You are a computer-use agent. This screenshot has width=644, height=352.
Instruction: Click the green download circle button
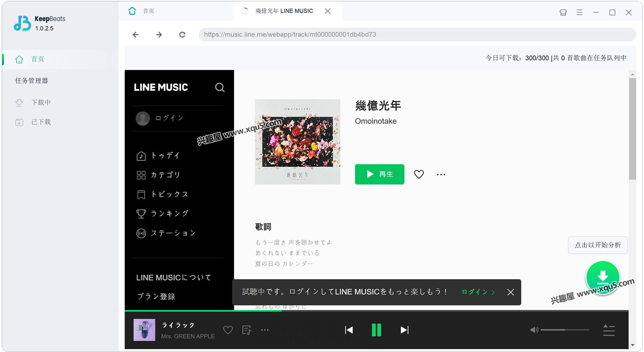[x=603, y=277]
